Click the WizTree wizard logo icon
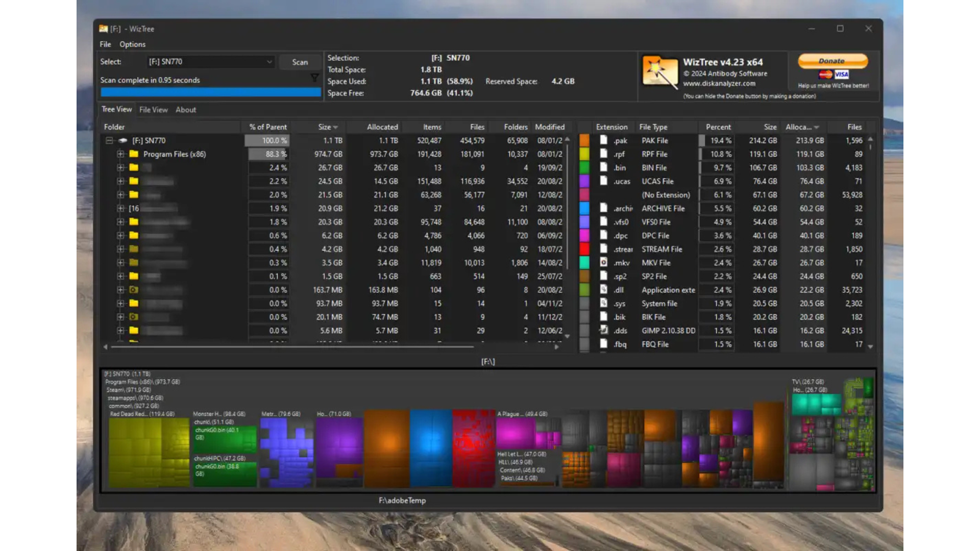This screenshot has width=980, height=551. point(659,71)
